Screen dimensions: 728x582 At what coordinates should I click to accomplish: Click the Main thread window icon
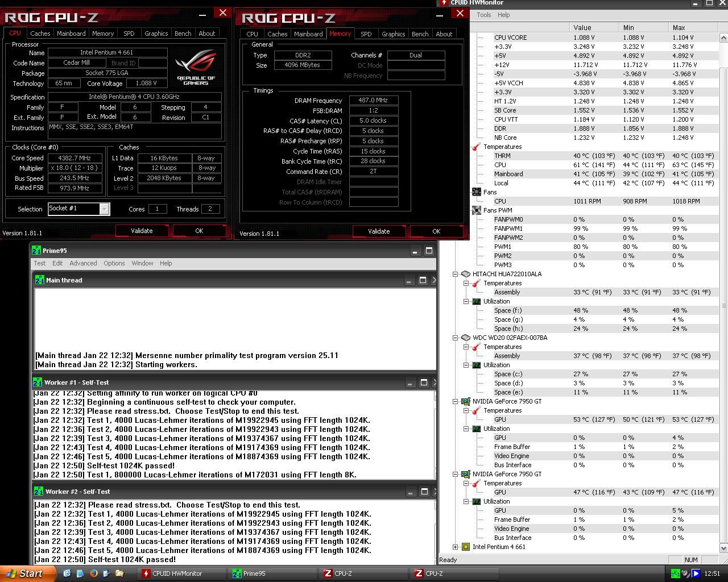[39, 280]
